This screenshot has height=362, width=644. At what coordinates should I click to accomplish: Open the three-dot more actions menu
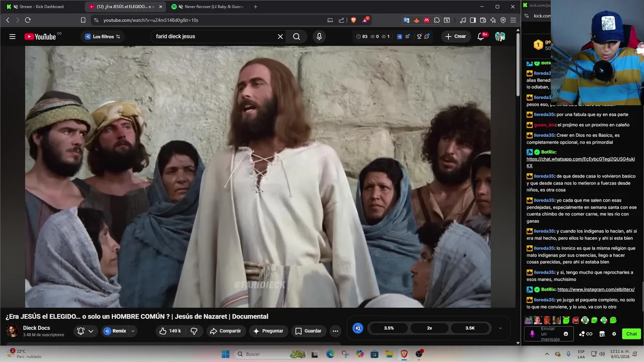[x=335, y=331]
